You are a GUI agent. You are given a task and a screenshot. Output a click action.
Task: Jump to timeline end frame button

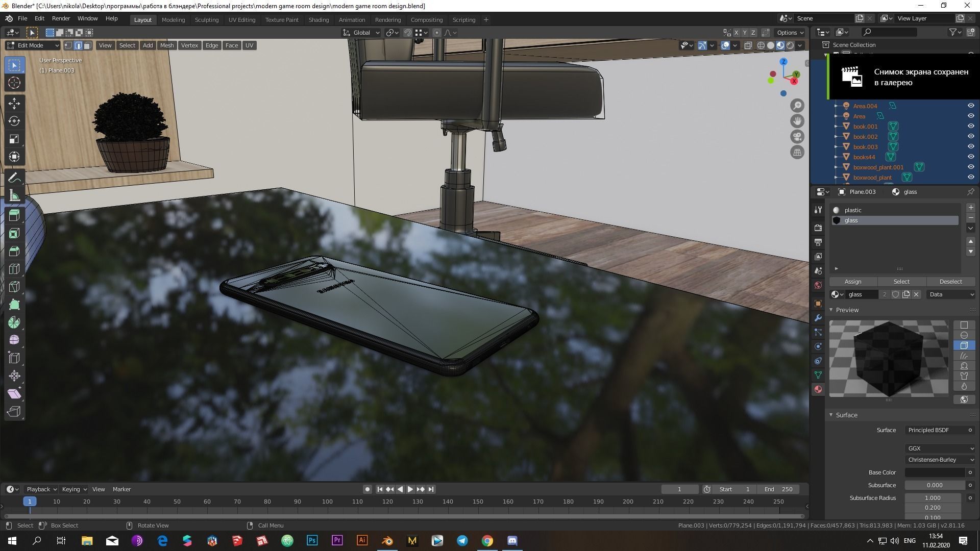tap(431, 489)
